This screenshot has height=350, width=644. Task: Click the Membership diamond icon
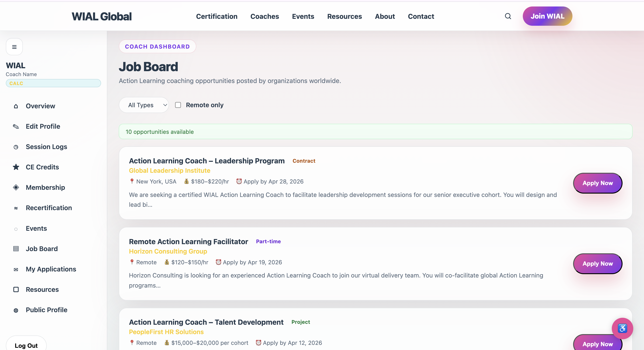16,187
